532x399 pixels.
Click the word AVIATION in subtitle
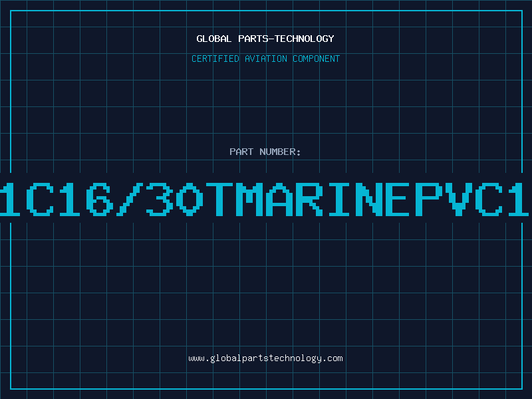pos(265,59)
